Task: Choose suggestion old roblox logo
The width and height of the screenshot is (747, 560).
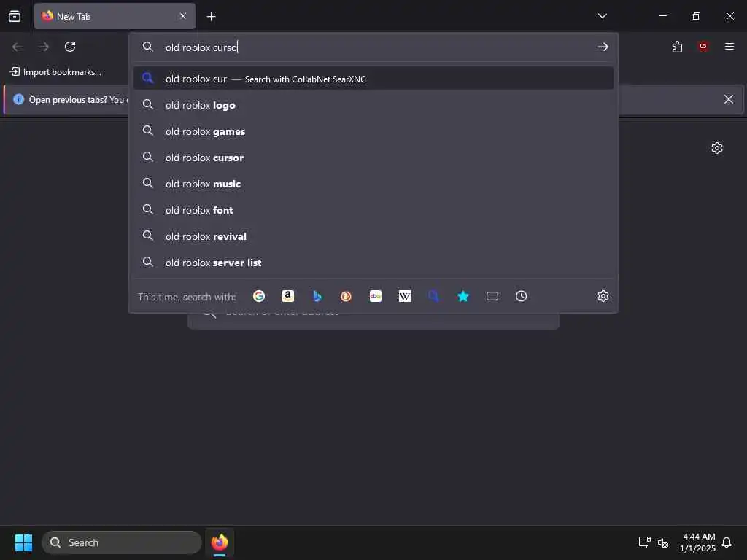Action: coord(373,105)
